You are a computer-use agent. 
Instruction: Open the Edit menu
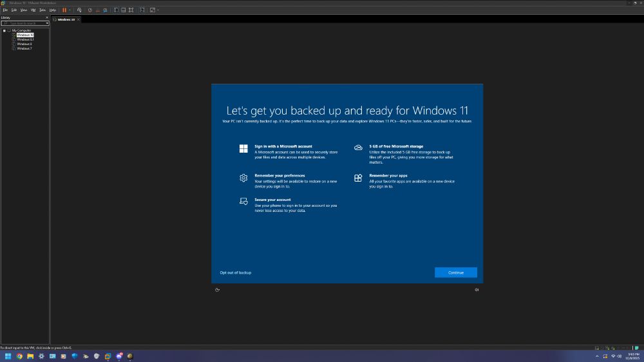14,10
